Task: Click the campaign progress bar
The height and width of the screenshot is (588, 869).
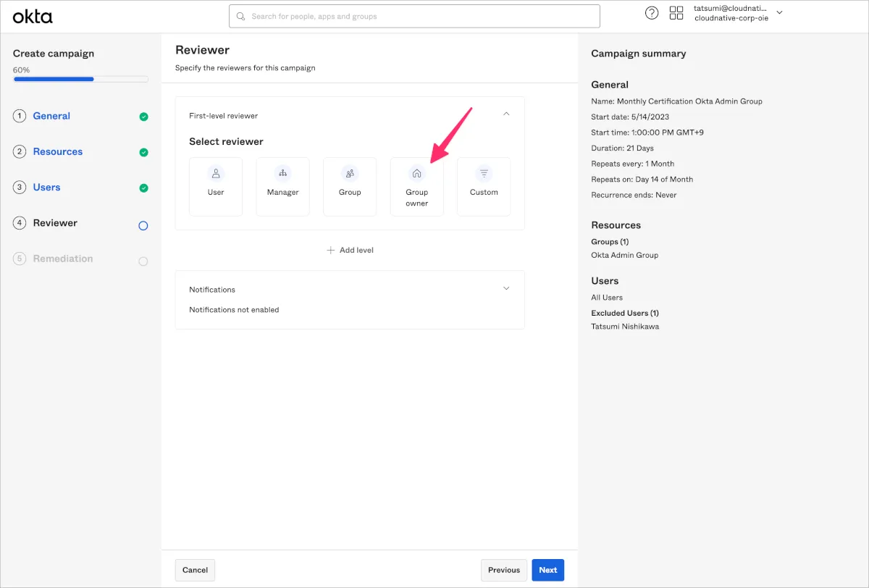Action: [x=80, y=79]
